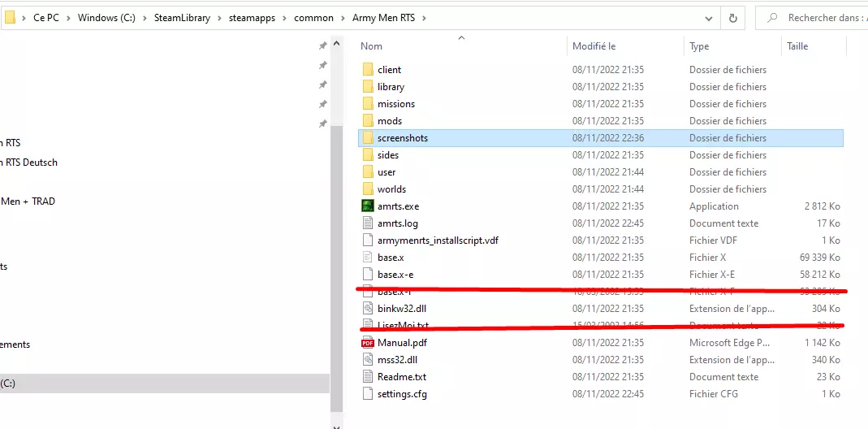Click the Manual.pdf PDF icon

368,343
